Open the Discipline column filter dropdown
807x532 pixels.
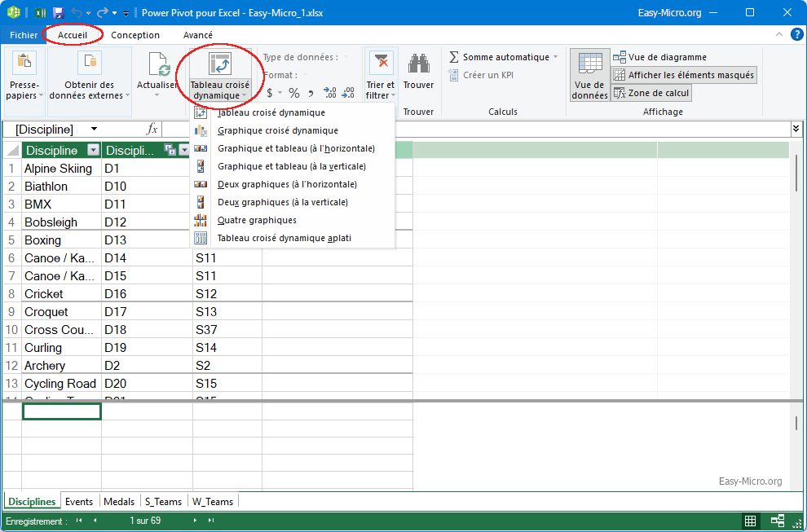click(x=93, y=150)
